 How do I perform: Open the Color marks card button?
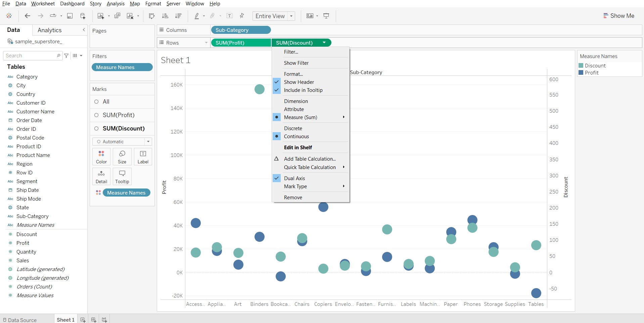(x=101, y=157)
